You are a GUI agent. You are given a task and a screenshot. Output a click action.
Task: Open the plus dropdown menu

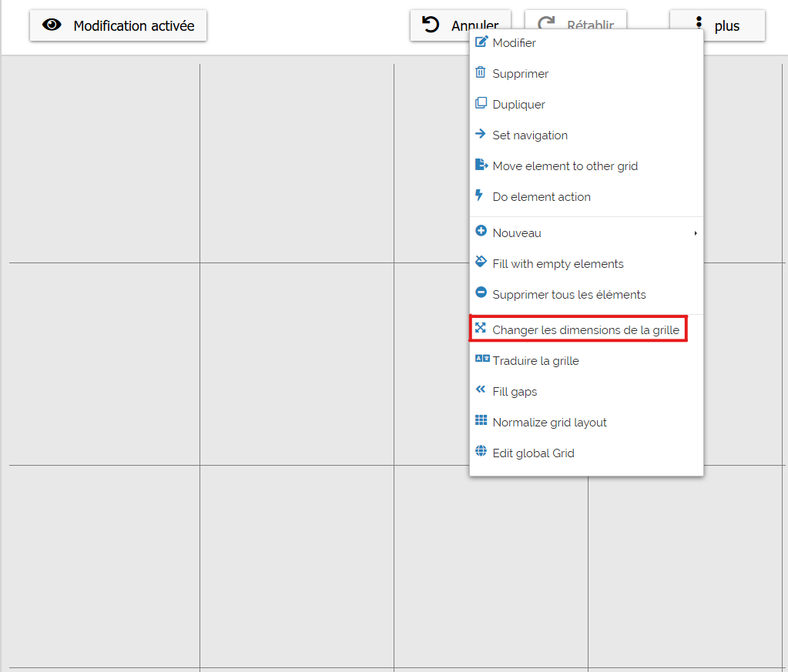(717, 25)
